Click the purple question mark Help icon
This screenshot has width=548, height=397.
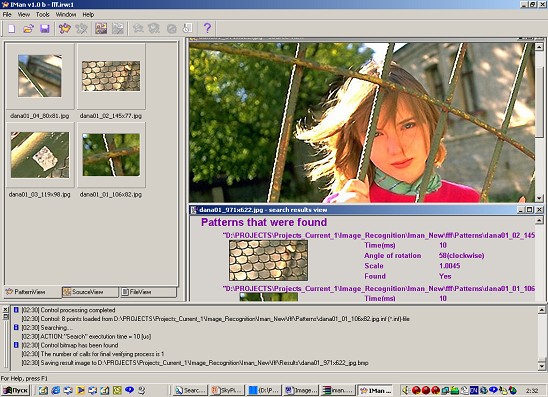(207, 28)
